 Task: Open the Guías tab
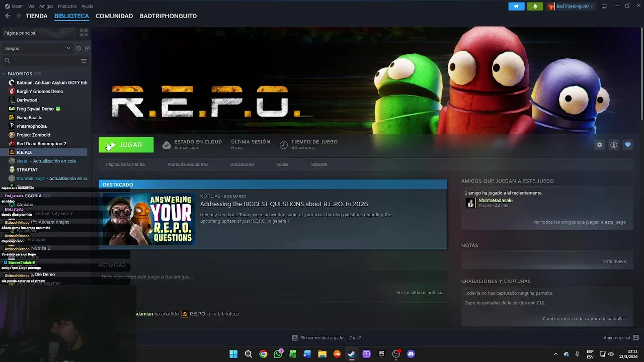pos(282,164)
